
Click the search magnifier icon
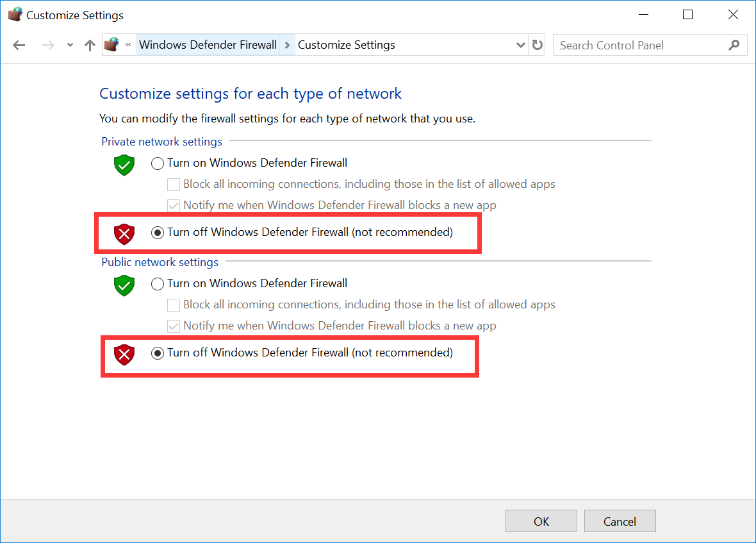[x=734, y=45]
